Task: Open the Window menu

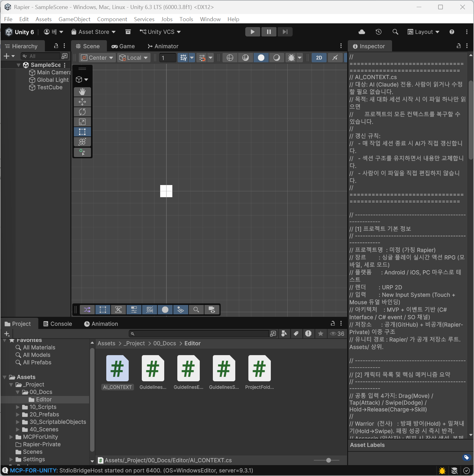Action: 210,19
